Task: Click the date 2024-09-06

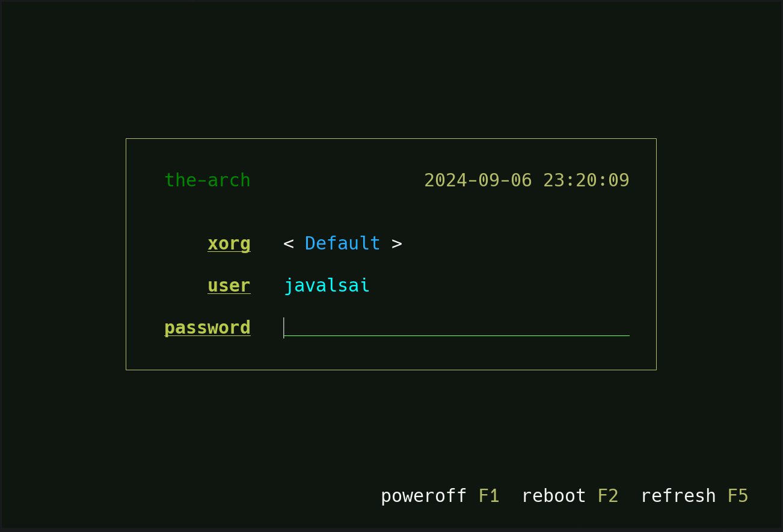Action: pyautogui.click(x=478, y=180)
